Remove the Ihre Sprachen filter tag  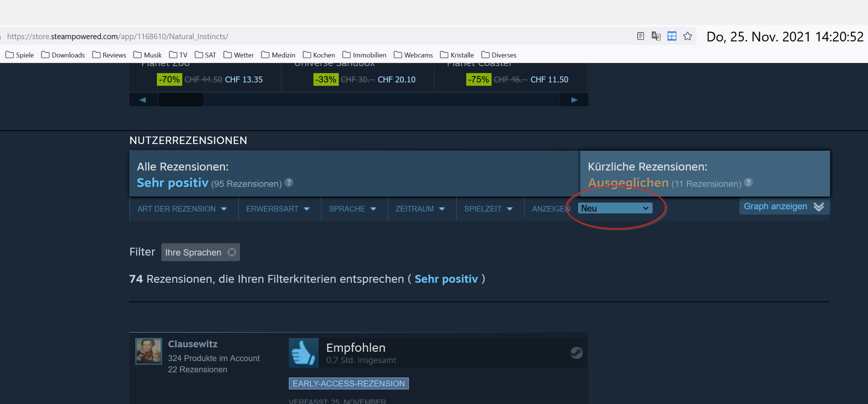pos(231,252)
